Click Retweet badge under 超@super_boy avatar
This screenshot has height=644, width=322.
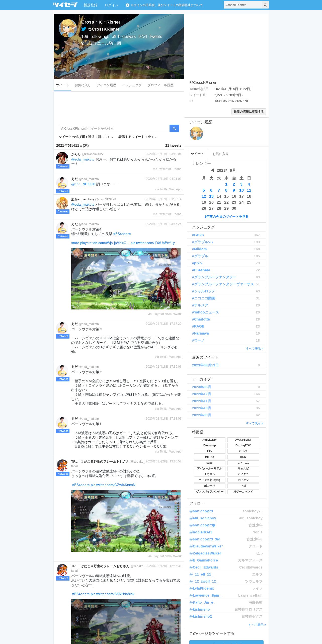point(63,212)
